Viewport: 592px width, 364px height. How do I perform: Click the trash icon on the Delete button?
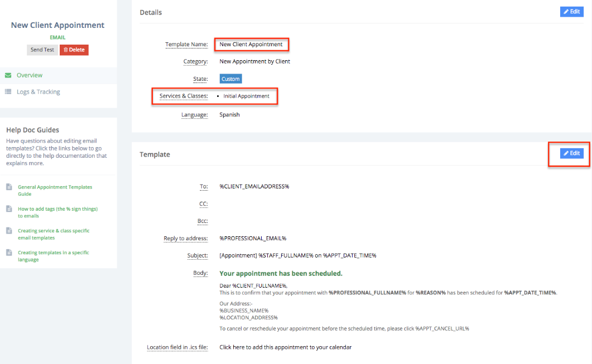click(x=66, y=50)
